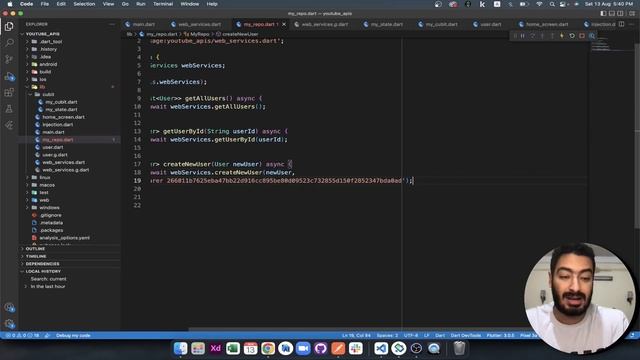Click the Dart language mode indicator
Screen dimensions: 640x360
[440, 336]
